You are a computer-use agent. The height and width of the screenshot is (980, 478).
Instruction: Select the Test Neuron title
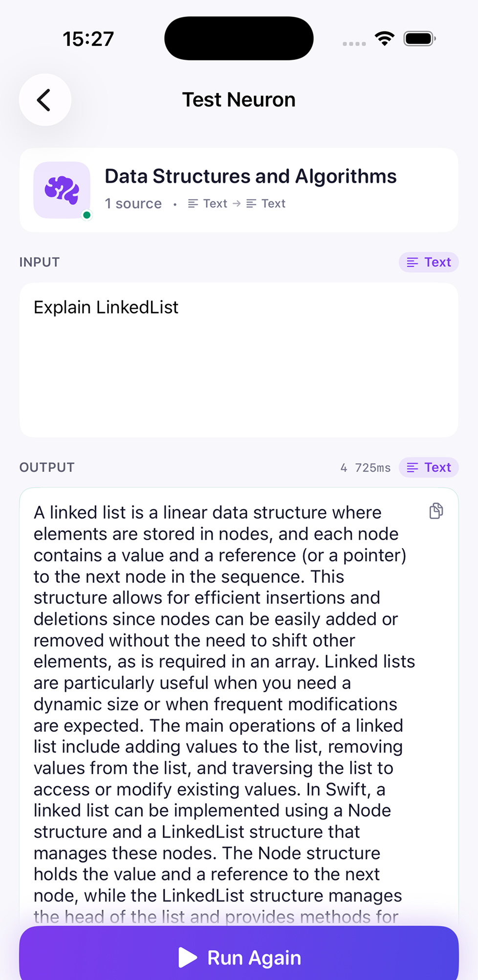(x=239, y=99)
